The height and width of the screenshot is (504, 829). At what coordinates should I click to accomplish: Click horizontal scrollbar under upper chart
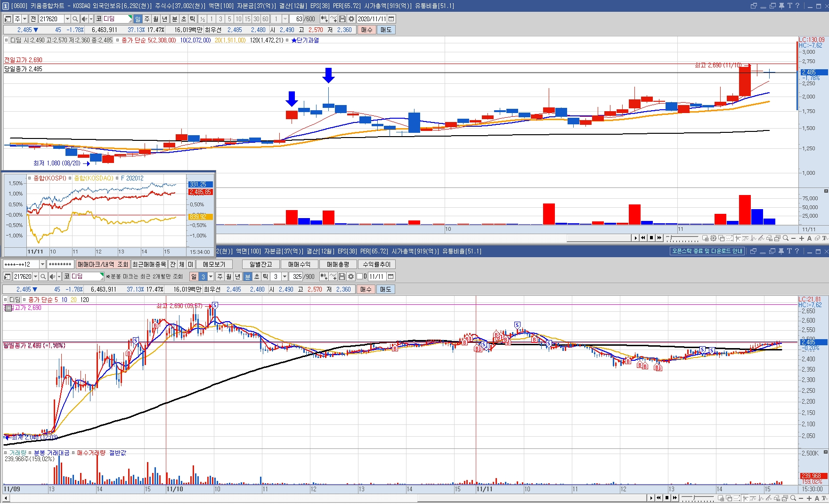(599, 238)
